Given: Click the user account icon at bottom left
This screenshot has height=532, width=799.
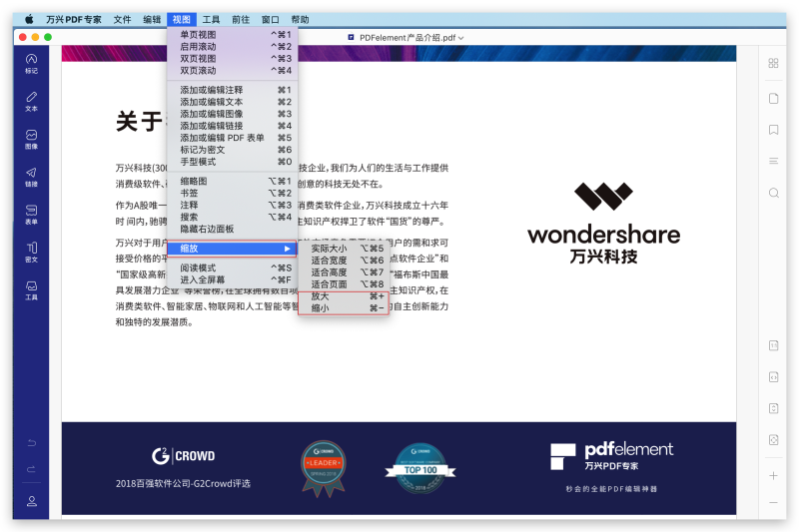Looking at the screenshot, I should click(x=31, y=501).
